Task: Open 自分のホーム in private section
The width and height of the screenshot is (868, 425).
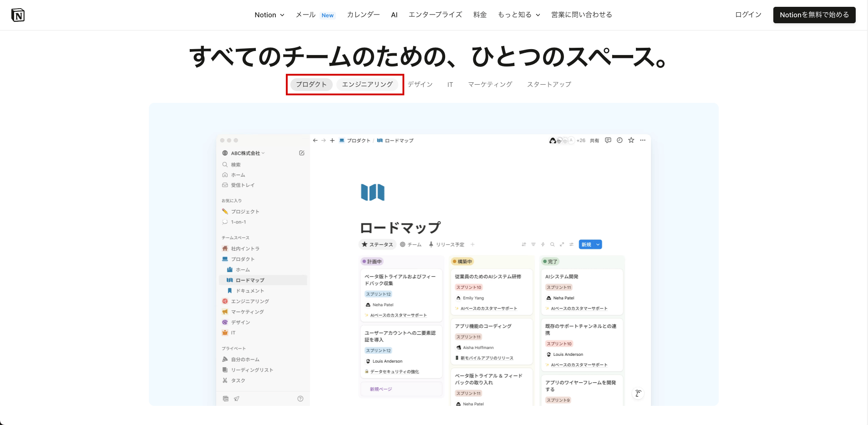Action: click(x=241, y=359)
